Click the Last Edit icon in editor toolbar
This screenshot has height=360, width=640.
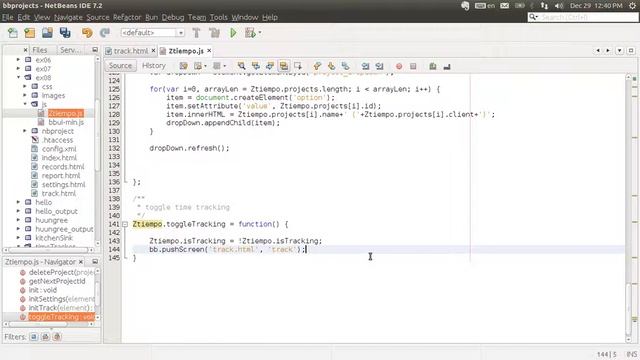(183, 66)
